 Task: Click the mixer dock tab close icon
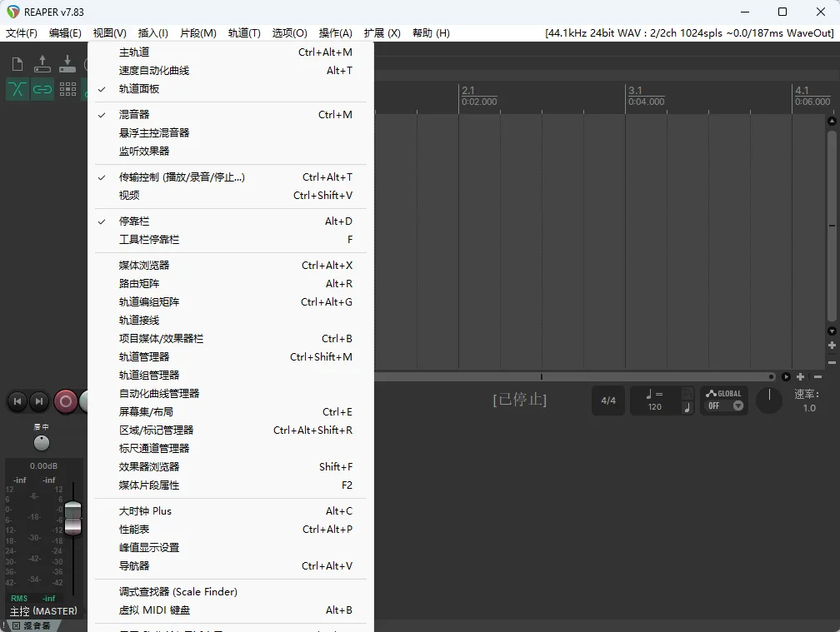click(x=16, y=626)
